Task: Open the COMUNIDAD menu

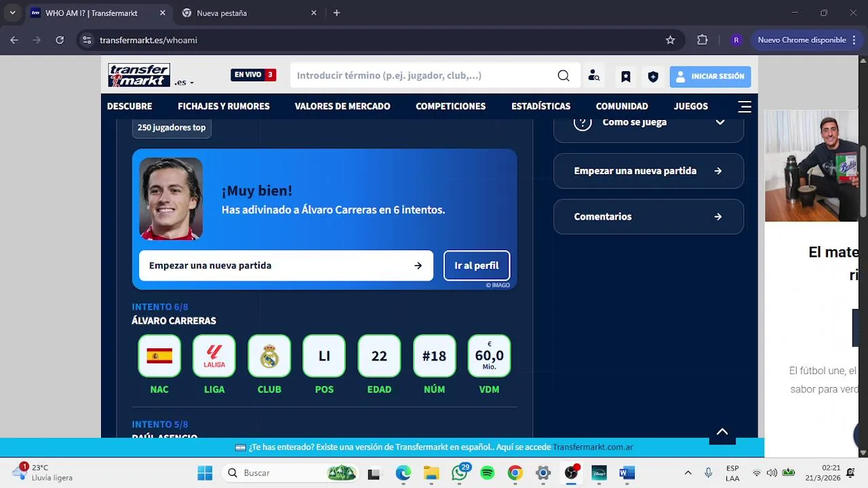Action: click(622, 106)
